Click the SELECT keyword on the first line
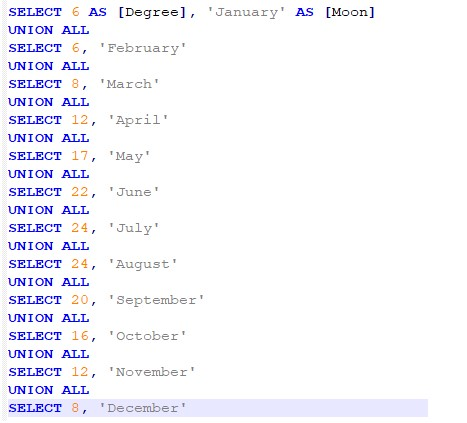Screen dimensions: 467x423 click(x=35, y=12)
